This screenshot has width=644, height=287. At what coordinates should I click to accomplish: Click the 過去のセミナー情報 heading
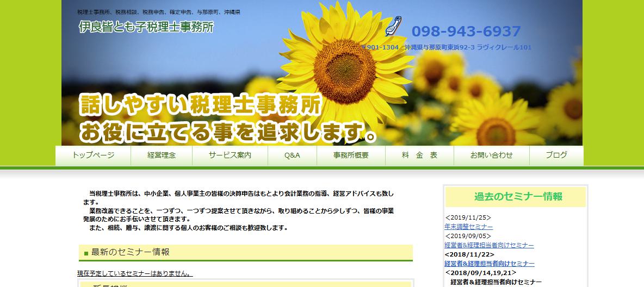coord(518,197)
